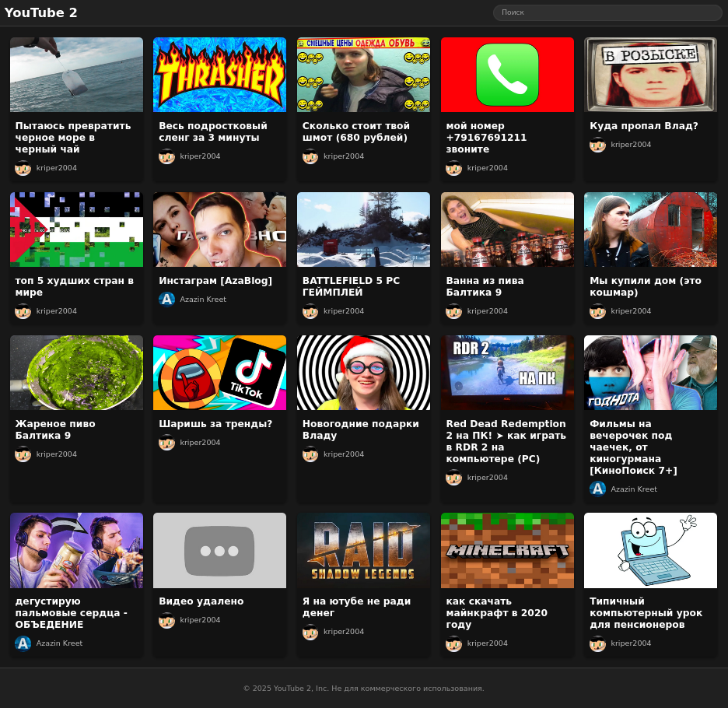Open the title "Сколько стоит твой шмот (680 рублей)"
Image resolution: width=728 pixels, height=708 pixels.
point(356,131)
